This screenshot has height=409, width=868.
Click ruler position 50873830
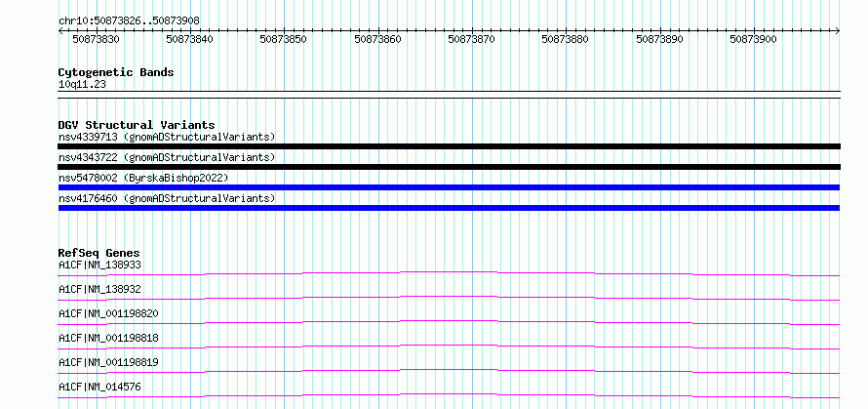[x=97, y=39]
